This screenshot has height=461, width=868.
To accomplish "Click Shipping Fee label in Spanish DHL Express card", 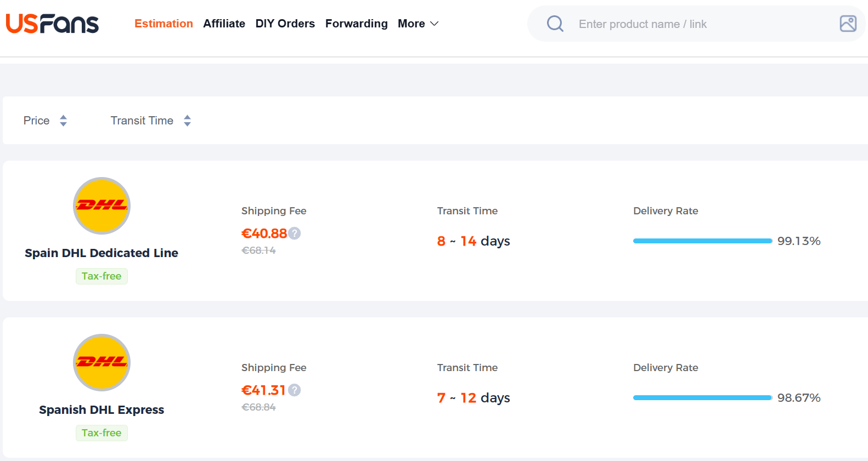I will (x=274, y=368).
